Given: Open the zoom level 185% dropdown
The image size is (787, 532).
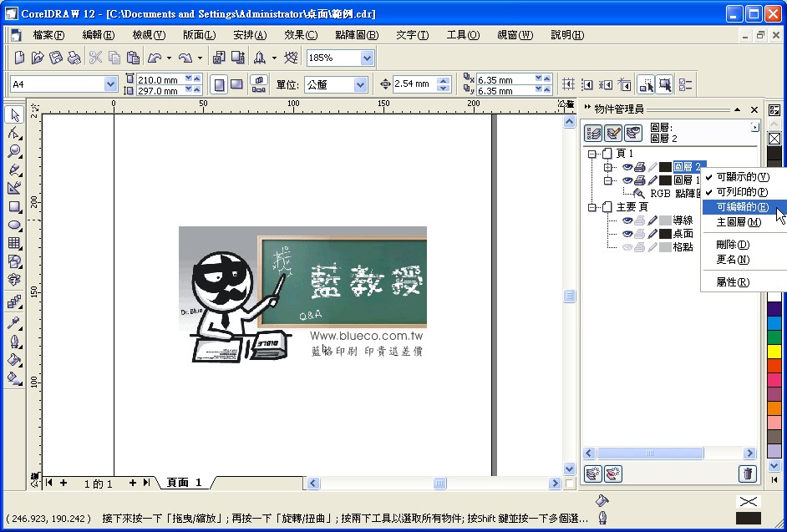Looking at the screenshot, I should click(367, 58).
